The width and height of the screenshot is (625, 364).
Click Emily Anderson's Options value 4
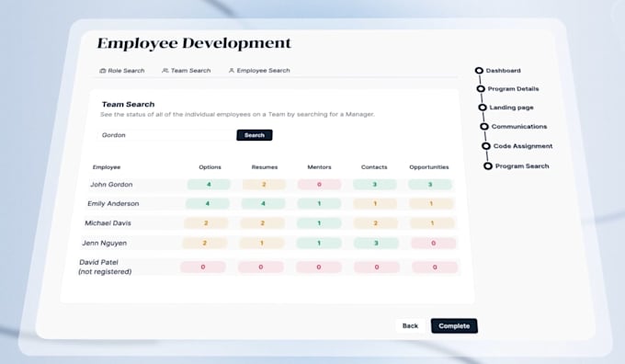[208, 203]
